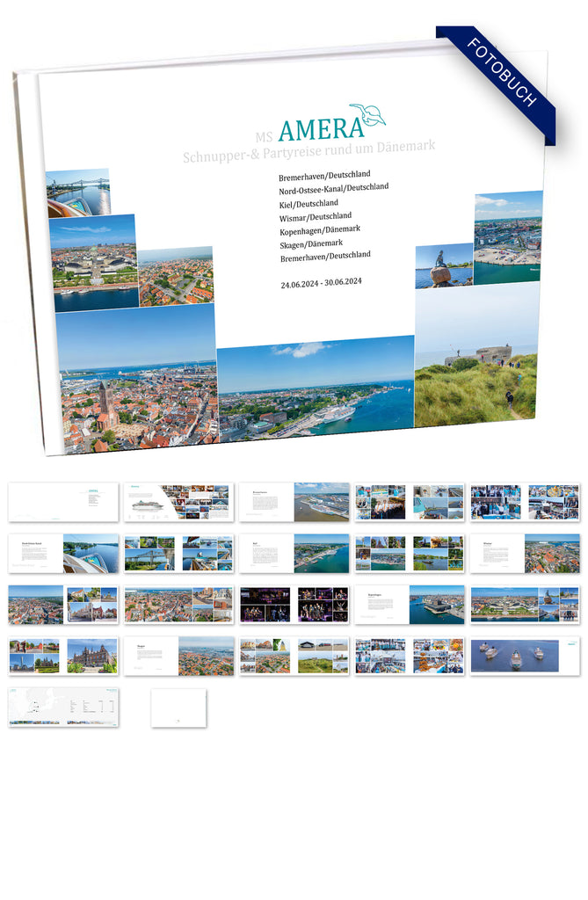588x900 pixels.
Task: Select the subtitle 'Schnupper-& Partyreise rund um Dänemark'
Action: point(309,151)
